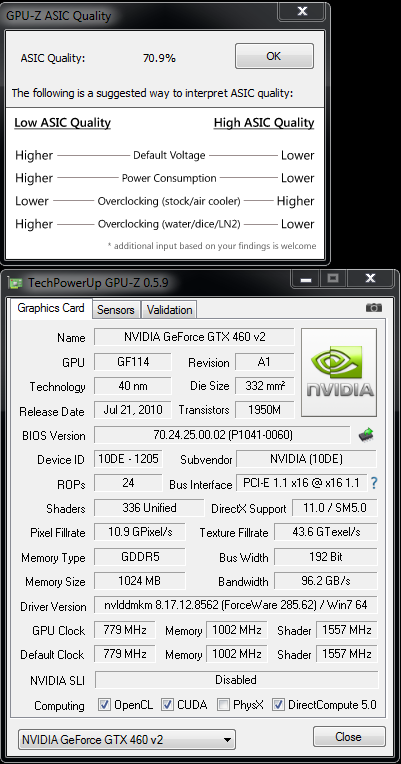Click the High ASIC Quality heading
The image size is (401, 764).
[x=264, y=123]
